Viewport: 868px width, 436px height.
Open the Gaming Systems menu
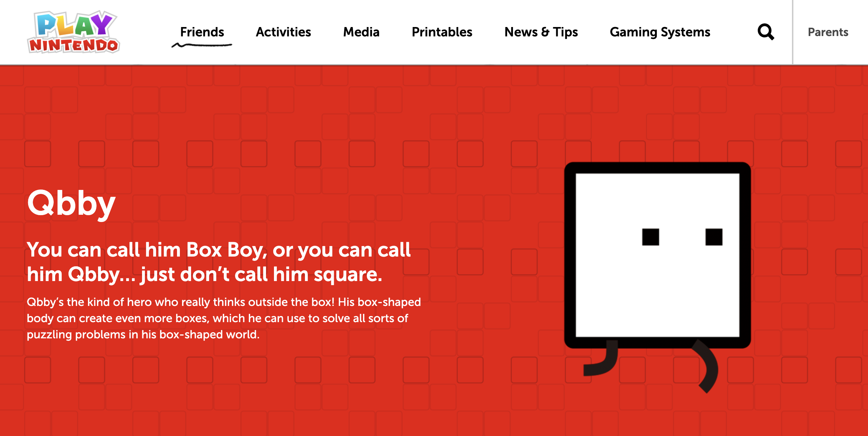pos(660,32)
